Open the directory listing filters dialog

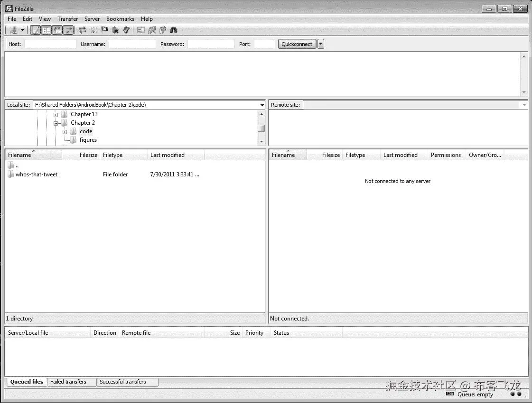[x=141, y=30]
